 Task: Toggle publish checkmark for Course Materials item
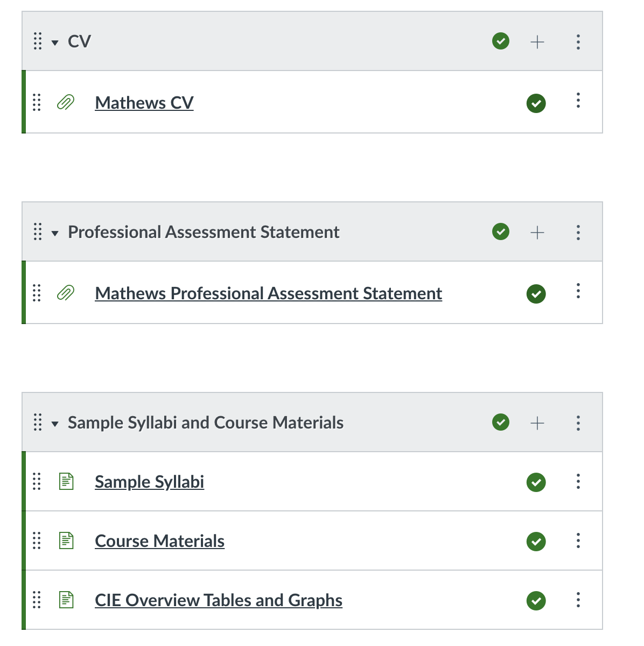(x=536, y=542)
